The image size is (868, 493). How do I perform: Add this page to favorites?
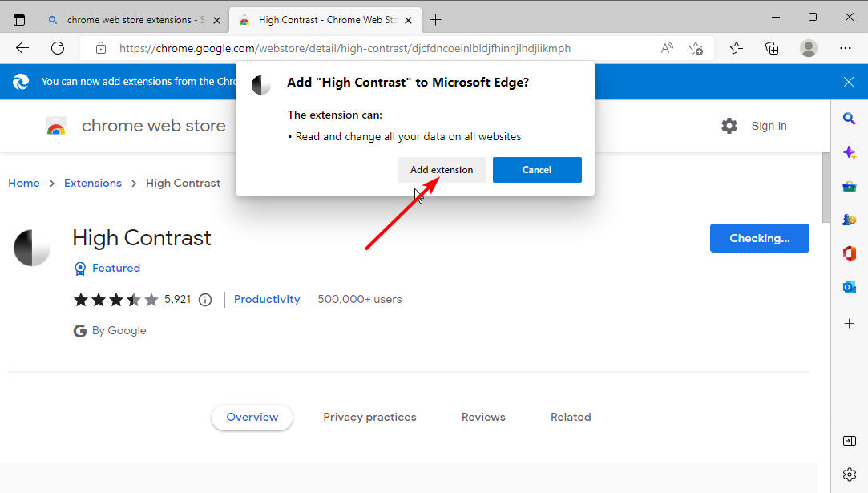pyautogui.click(x=696, y=48)
